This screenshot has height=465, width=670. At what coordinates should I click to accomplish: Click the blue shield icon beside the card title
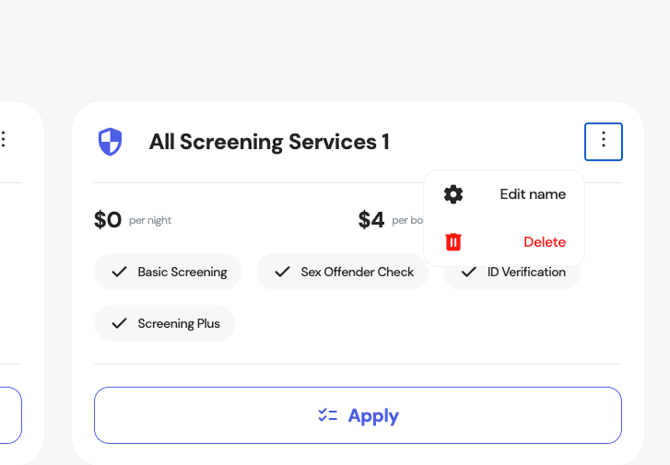coord(110,142)
